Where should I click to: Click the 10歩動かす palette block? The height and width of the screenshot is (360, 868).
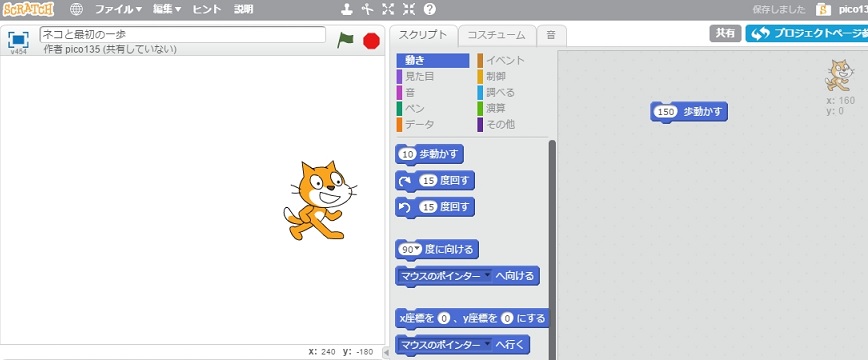430,155
